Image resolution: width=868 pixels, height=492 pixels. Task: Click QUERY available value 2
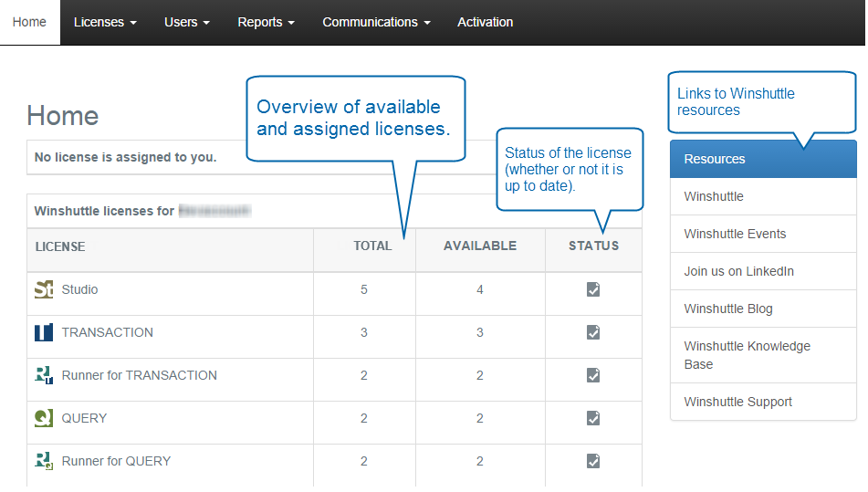coord(480,418)
